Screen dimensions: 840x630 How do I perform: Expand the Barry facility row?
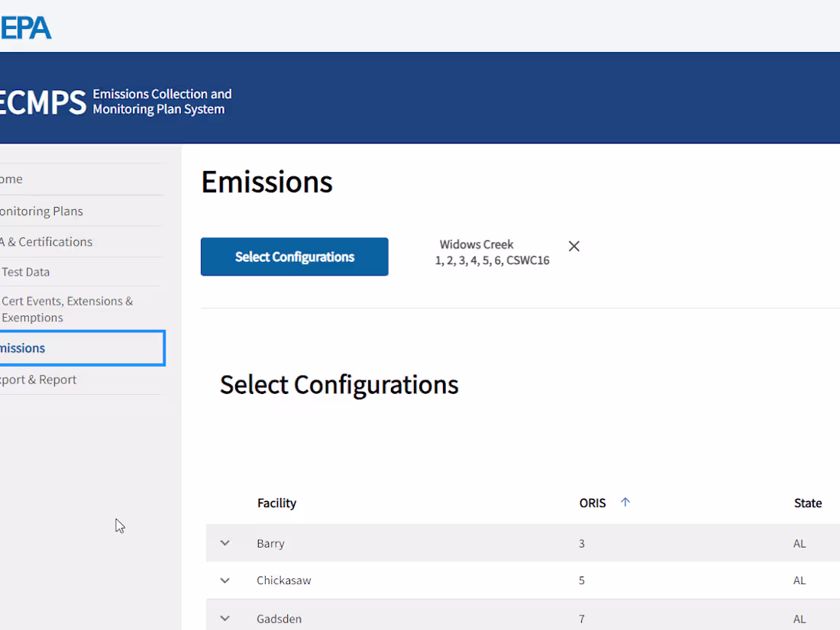[x=225, y=543]
